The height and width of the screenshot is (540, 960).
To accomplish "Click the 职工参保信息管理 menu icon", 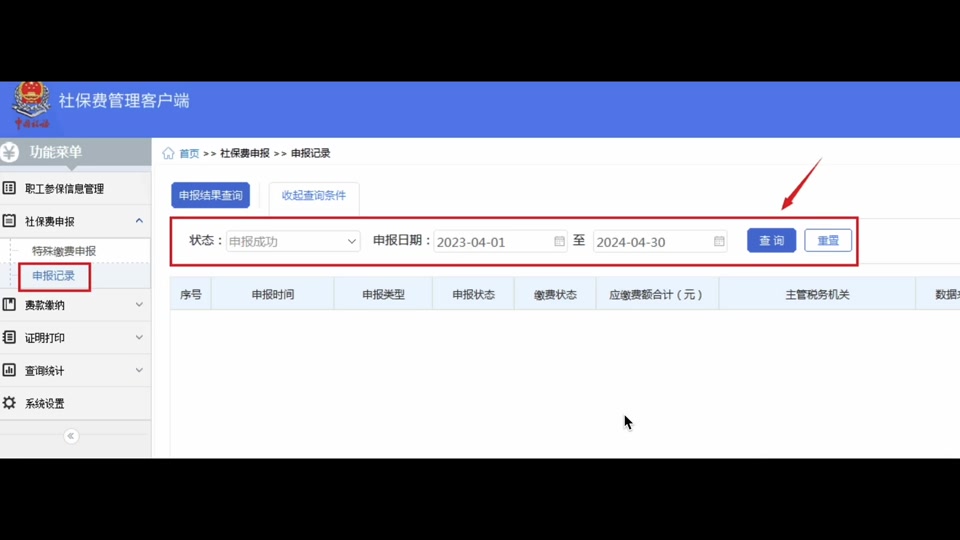I will [x=9, y=188].
